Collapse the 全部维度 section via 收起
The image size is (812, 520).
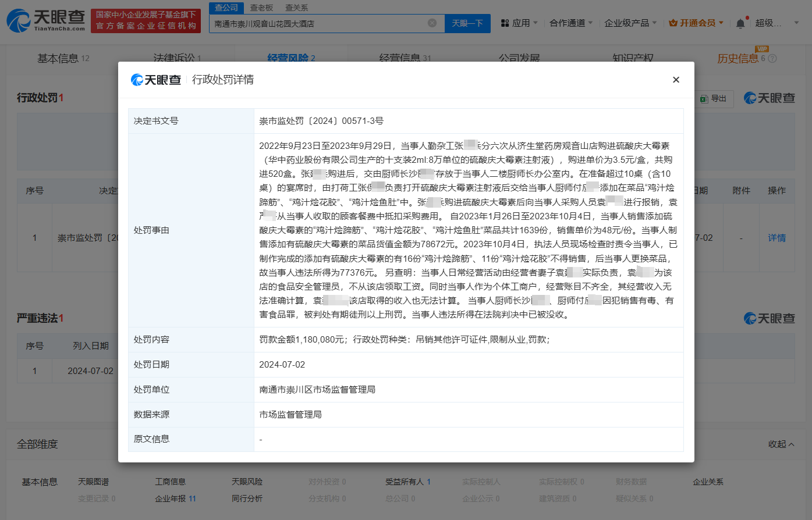point(781,444)
